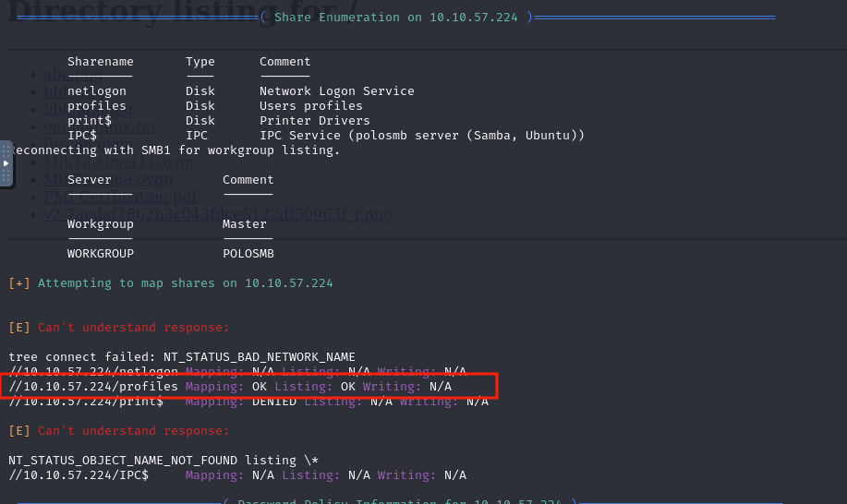Click the Share Enumeration section title
This screenshot has height=504, width=847.
395,18
